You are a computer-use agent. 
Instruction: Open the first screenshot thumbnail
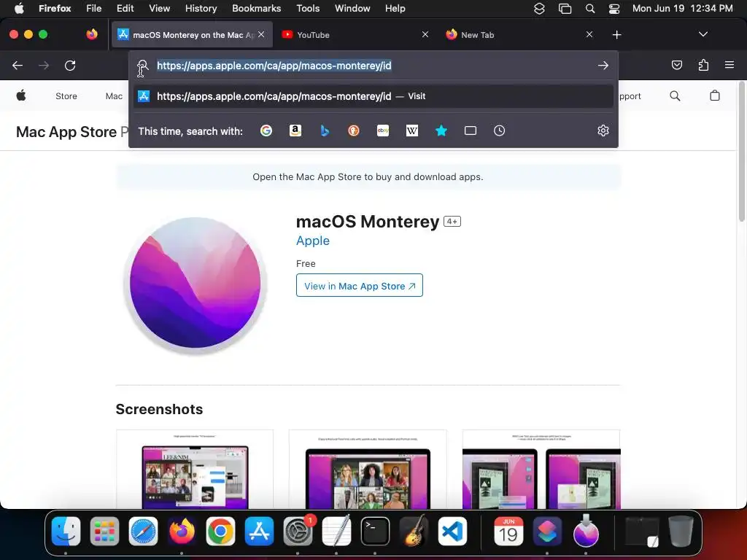pyautogui.click(x=195, y=470)
